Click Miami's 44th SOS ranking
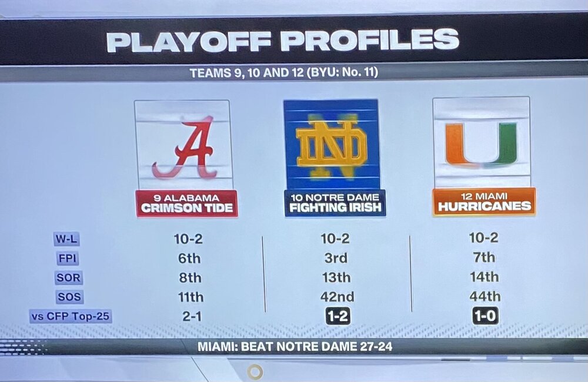This screenshot has width=588, height=382. pos(485,297)
